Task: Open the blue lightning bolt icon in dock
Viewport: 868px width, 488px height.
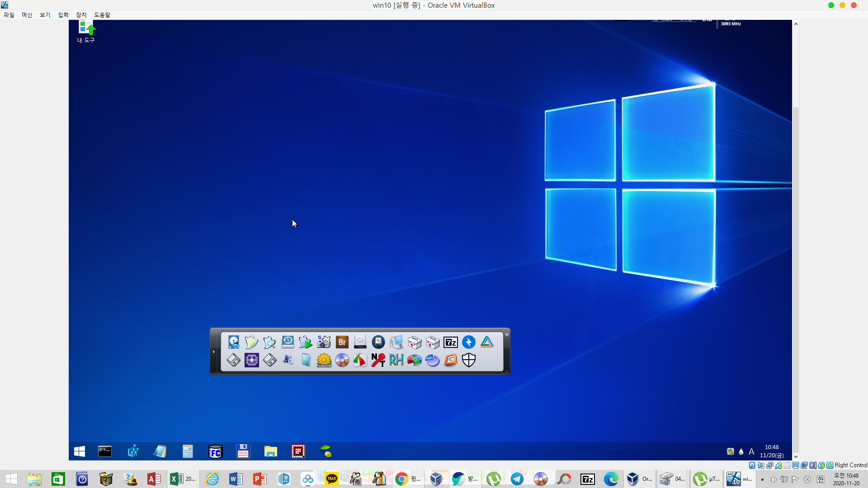Action: tap(469, 342)
